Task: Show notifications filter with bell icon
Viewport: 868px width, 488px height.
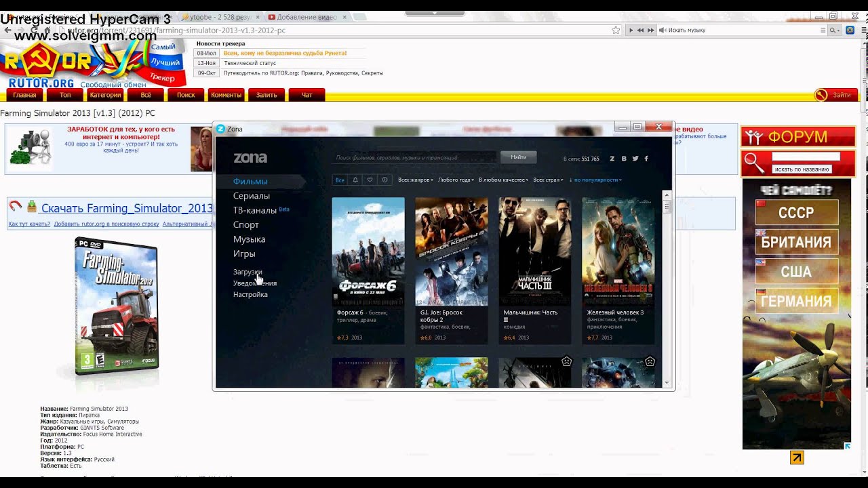Action: click(355, 180)
